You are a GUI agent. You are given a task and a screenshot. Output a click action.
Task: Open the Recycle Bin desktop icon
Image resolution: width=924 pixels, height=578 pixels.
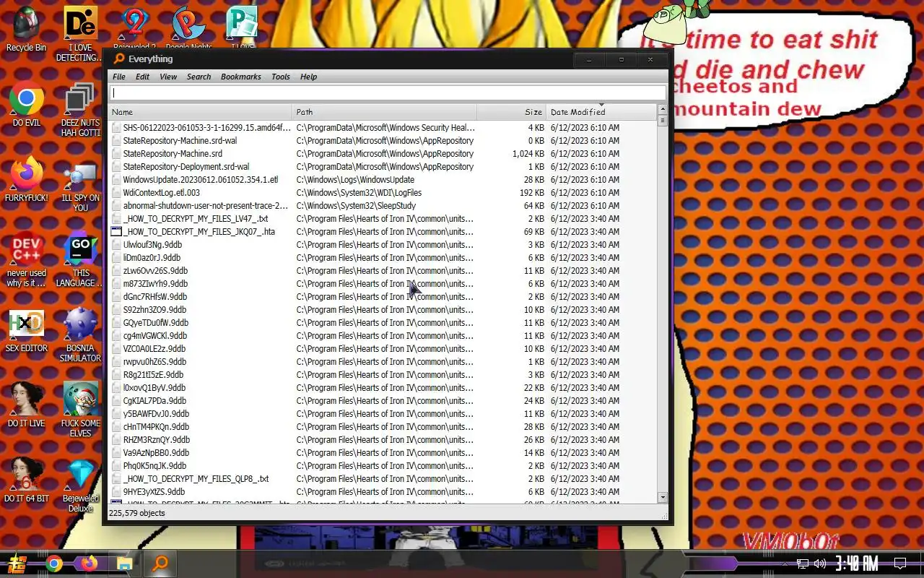coord(26,29)
